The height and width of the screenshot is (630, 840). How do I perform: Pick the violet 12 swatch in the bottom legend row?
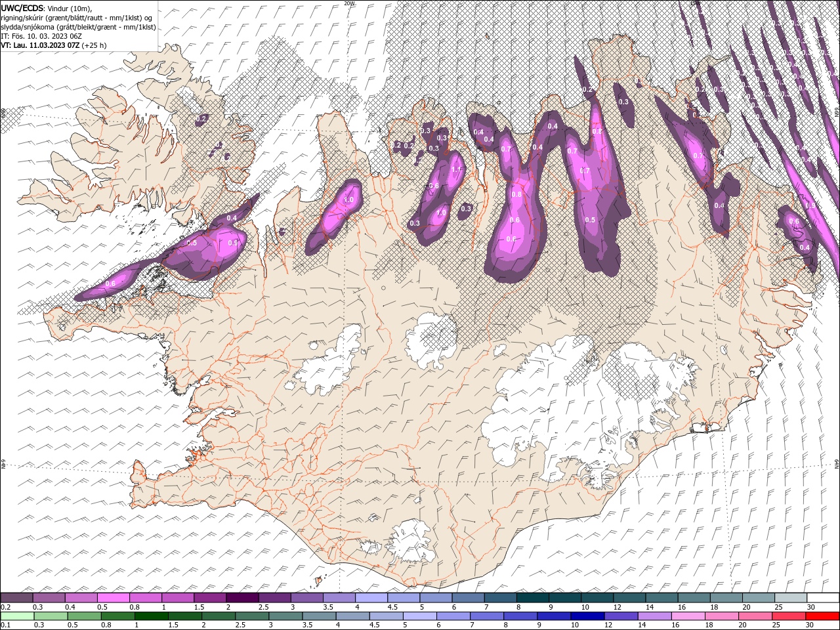pos(621,616)
